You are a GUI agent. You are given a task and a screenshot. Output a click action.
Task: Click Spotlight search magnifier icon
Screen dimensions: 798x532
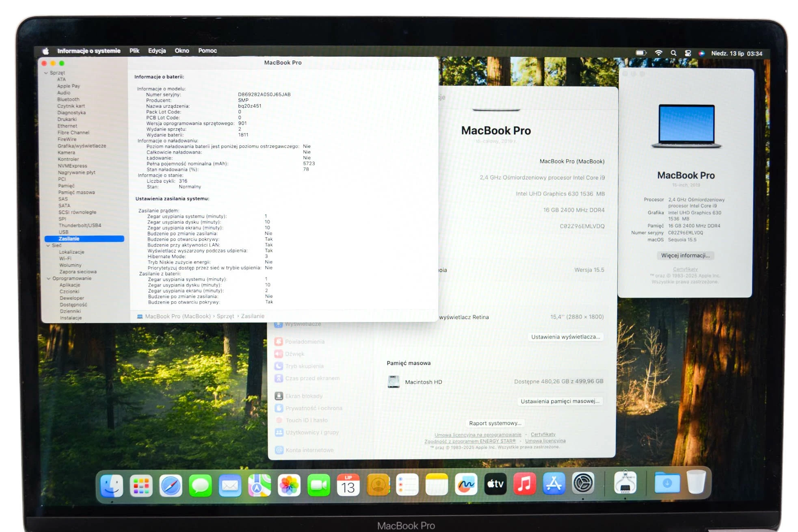pyautogui.click(x=673, y=53)
